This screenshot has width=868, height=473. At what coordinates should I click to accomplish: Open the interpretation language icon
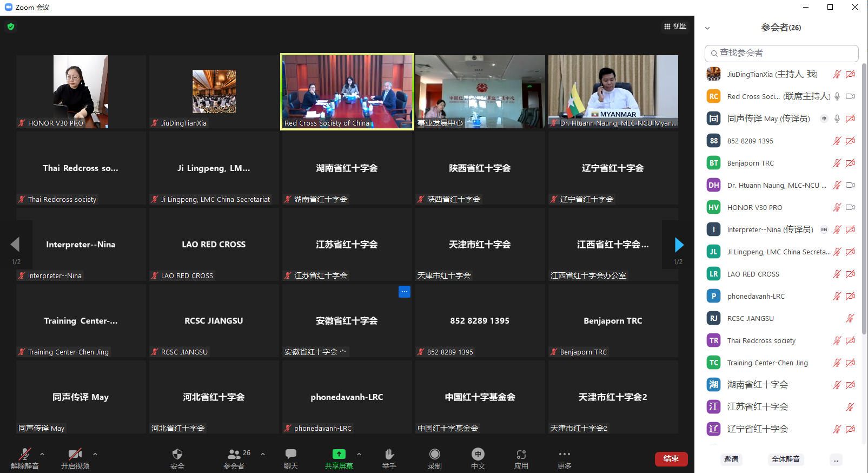478,454
